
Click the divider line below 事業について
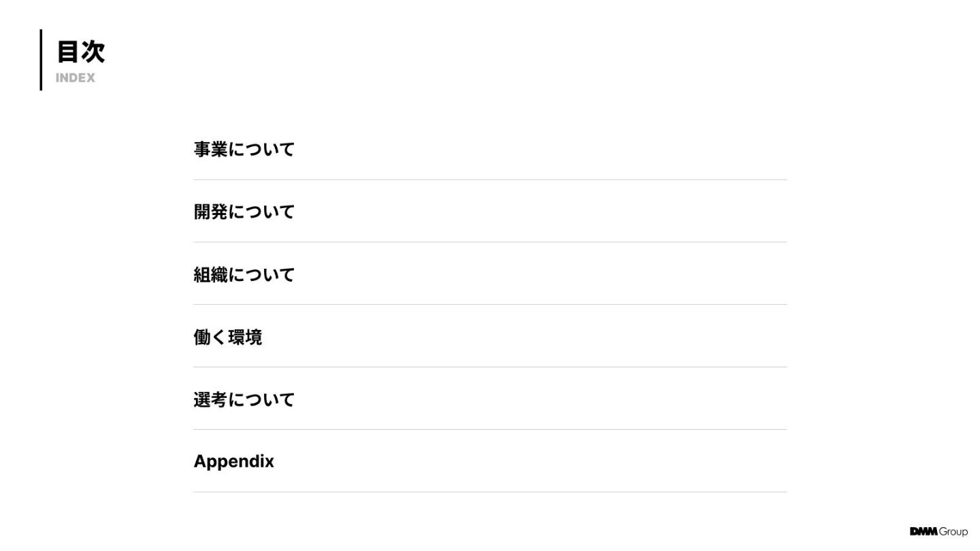coord(490,180)
